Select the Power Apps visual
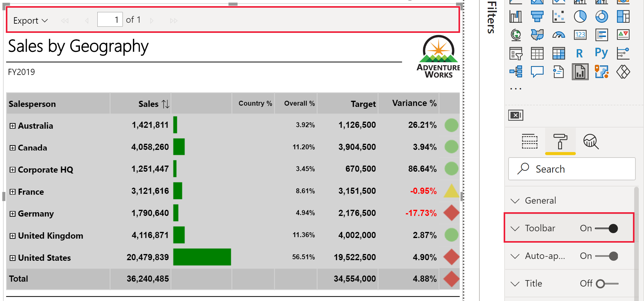The width and height of the screenshot is (644, 301). coord(623,72)
